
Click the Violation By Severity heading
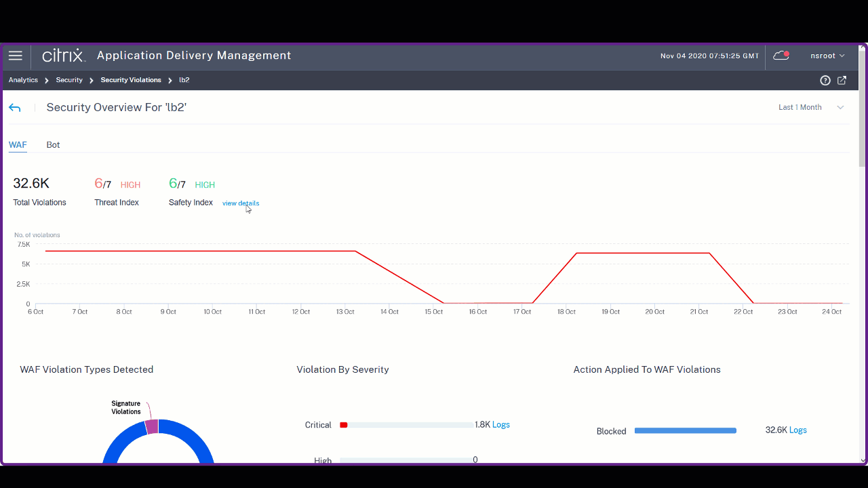click(342, 369)
